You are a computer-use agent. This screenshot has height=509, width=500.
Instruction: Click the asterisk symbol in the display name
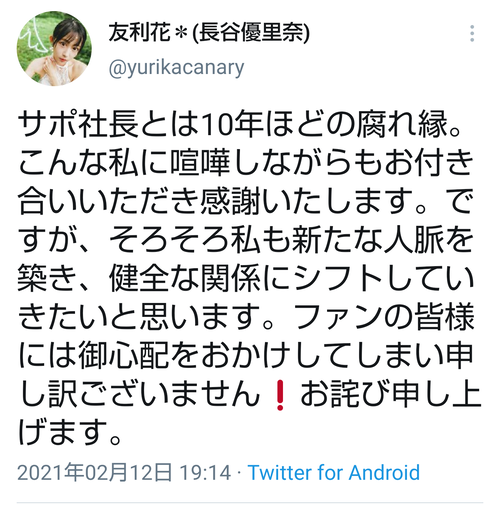coord(181,34)
